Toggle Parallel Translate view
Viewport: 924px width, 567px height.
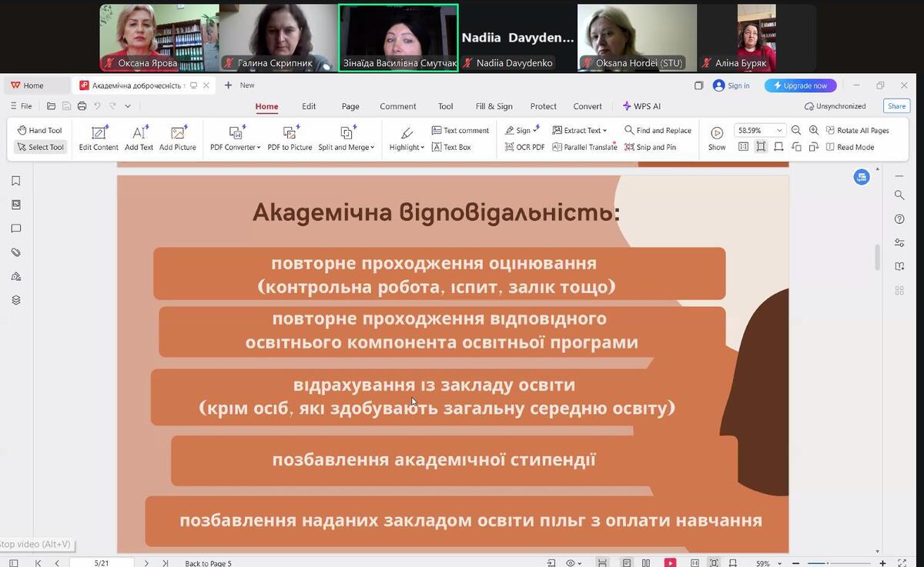point(584,147)
